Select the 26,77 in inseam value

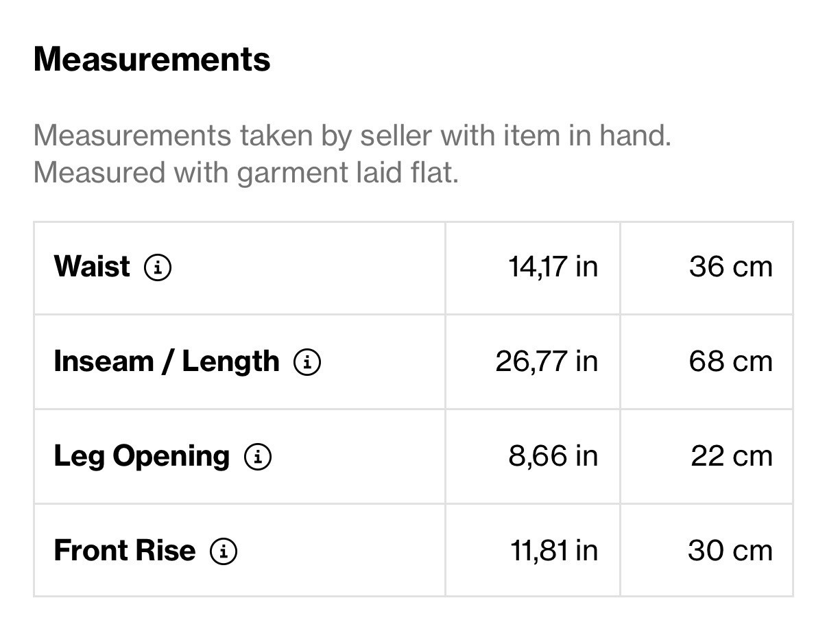(x=547, y=361)
